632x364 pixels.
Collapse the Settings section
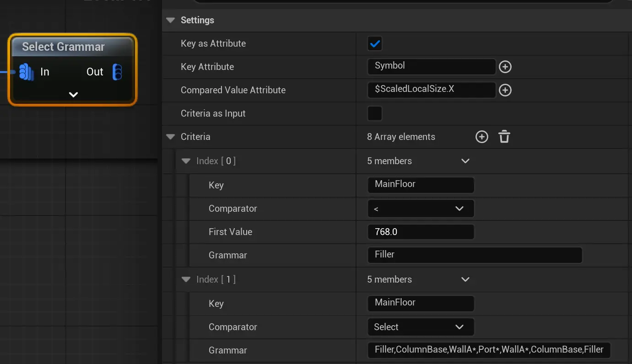[x=171, y=20]
